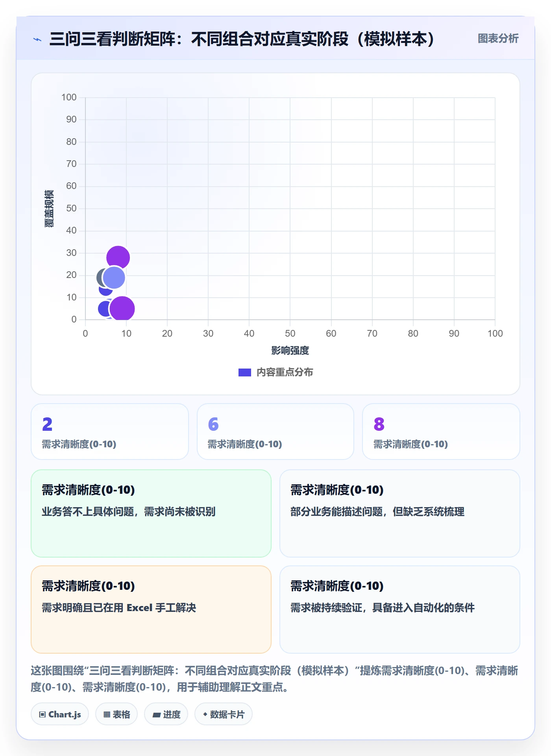The height and width of the screenshot is (756, 551).
Task: Select the card 部分业务能描述问题
Action: tap(400, 513)
